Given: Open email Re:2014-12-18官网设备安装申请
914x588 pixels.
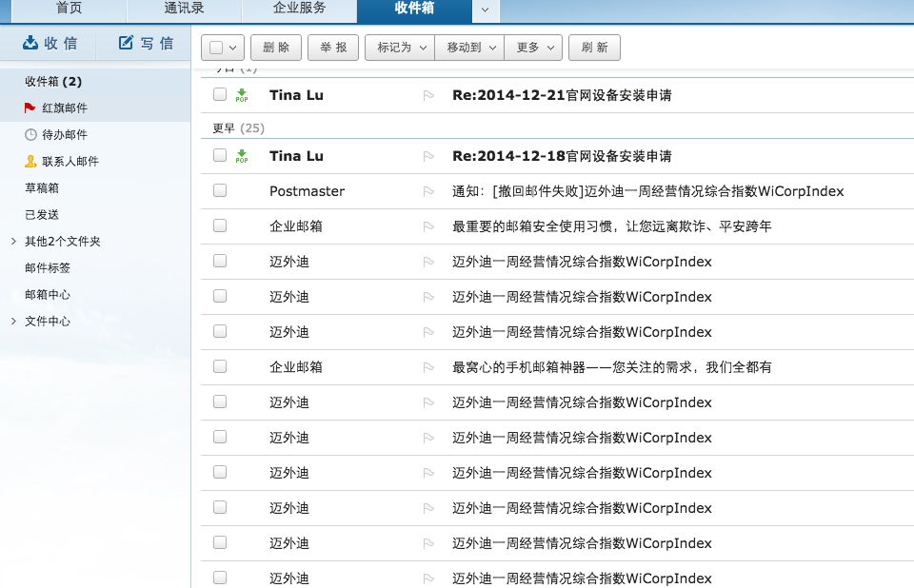Looking at the screenshot, I should (562, 156).
